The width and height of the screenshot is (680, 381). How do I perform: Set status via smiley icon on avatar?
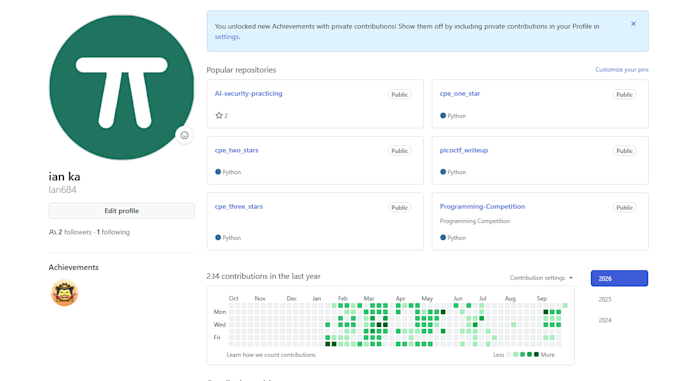(x=184, y=135)
